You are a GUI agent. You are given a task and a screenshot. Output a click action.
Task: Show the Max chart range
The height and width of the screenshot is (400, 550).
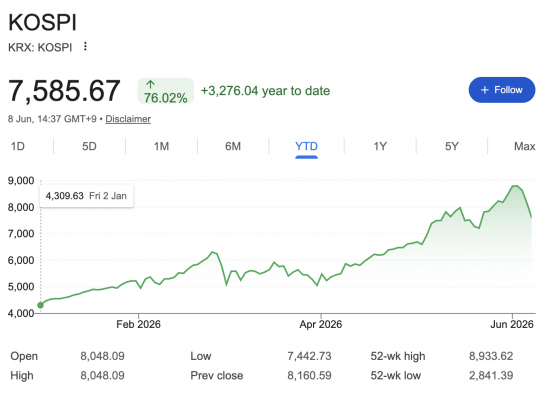[524, 146]
